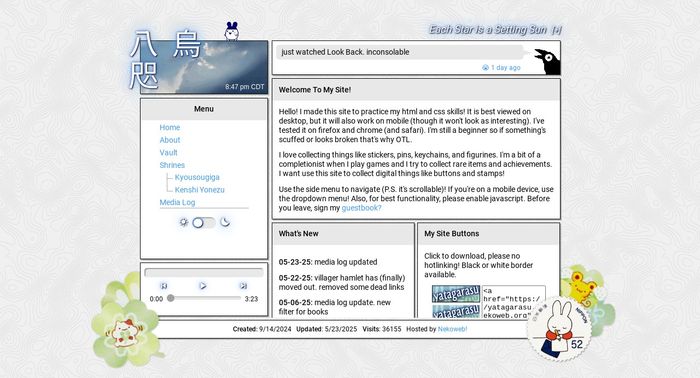Open the Kenshi Yonezu shrine sub-item
The image size is (700, 378).
[200, 190]
